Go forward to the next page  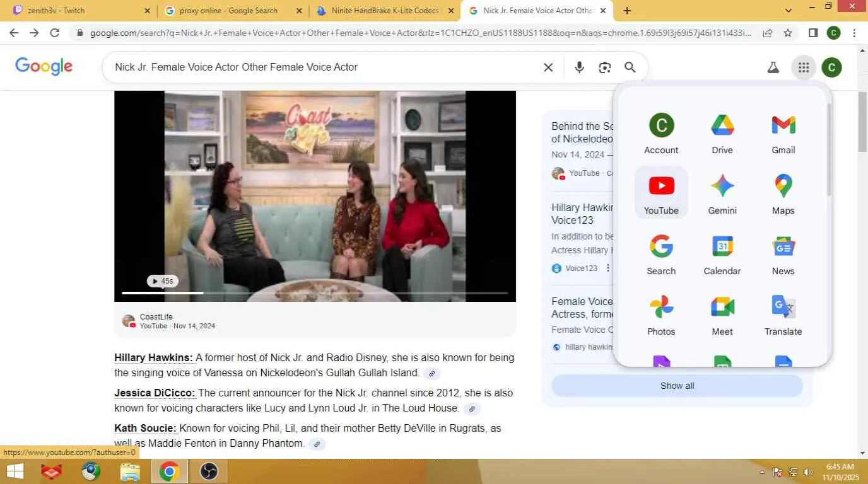coord(34,33)
